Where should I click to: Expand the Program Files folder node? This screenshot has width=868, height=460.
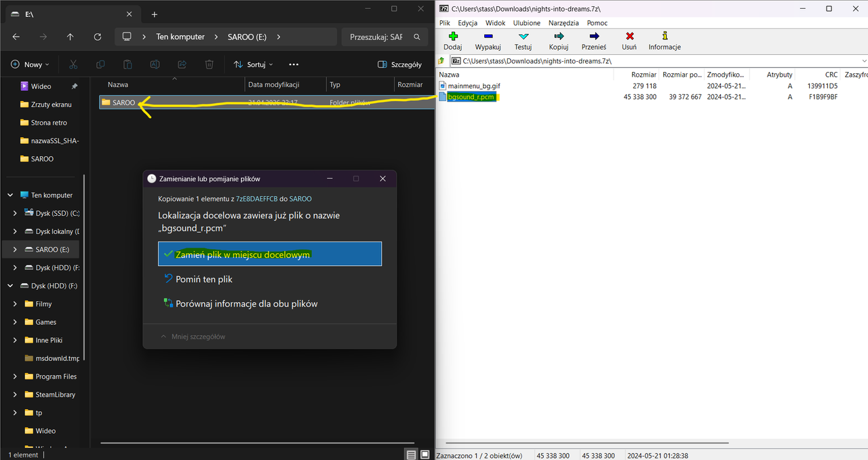point(15,377)
